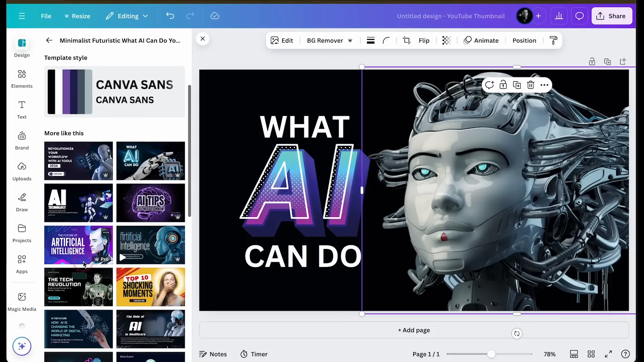This screenshot has height=362, width=644.
Task: Apply the Canva Sans template style
Action: 114,92
